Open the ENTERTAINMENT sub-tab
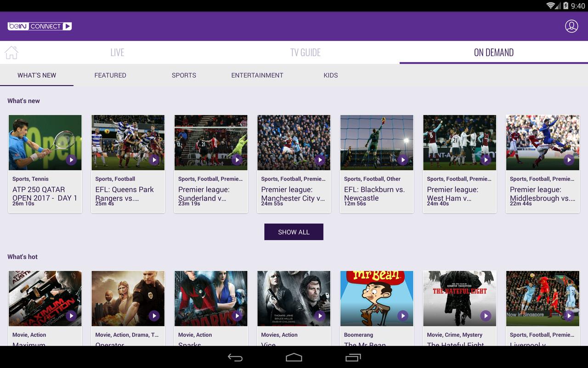This screenshot has width=588, height=368. point(257,75)
